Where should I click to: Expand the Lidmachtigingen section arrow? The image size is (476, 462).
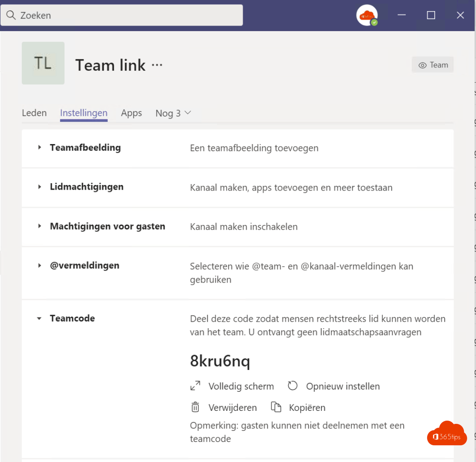coord(40,187)
